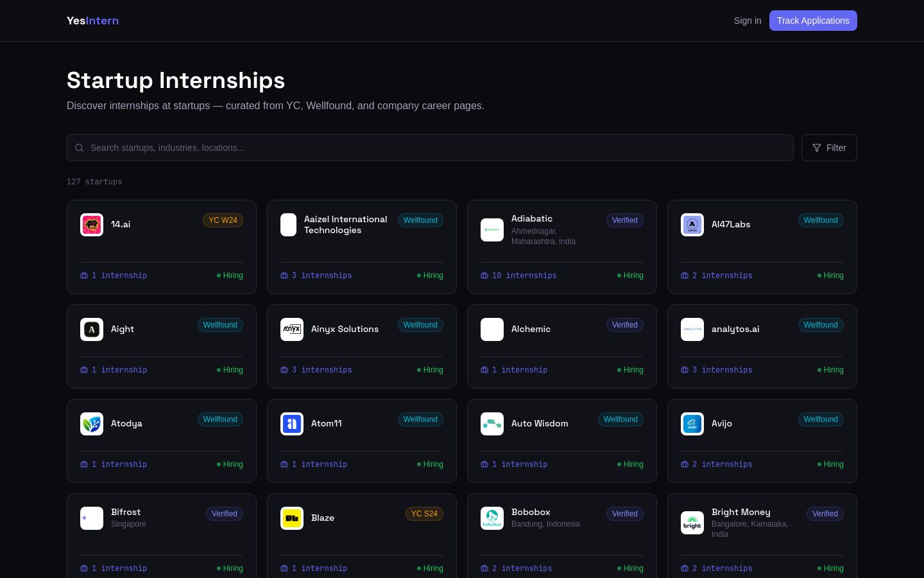Click Verified badge on Alchemic card

click(x=625, y=325)
